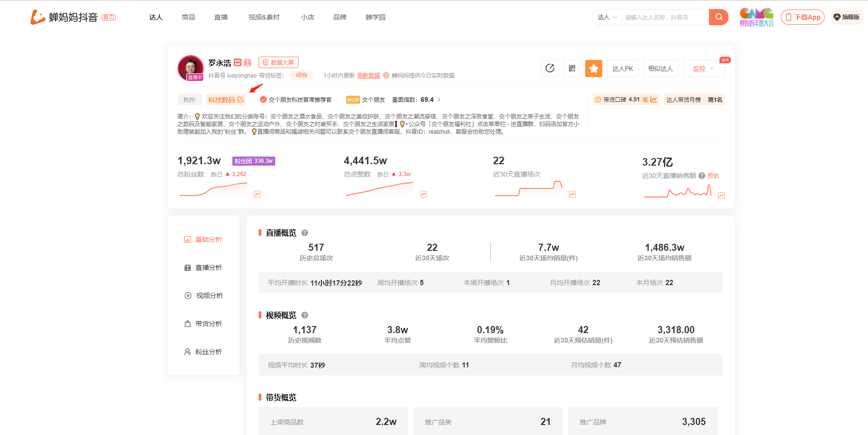The width and height of the screenshot is (868, 435).
Task: Click the 话术 badge above 监控
Action: coord(725,60)
